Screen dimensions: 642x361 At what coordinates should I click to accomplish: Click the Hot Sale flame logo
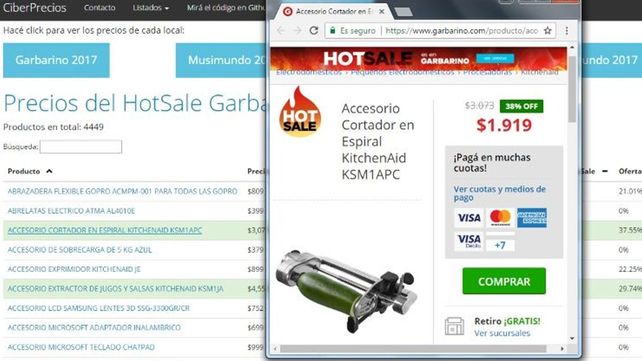[300, 111]
